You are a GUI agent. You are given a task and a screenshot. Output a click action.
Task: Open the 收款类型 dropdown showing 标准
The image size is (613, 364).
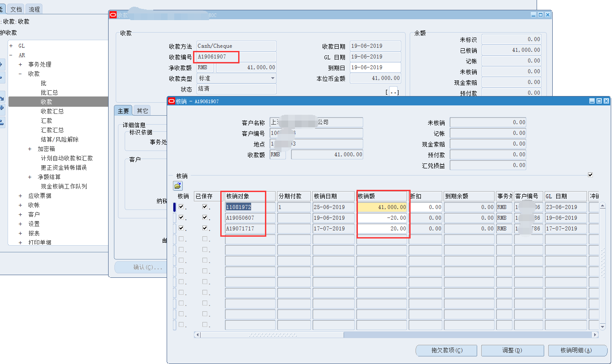(x=273, y=78)
